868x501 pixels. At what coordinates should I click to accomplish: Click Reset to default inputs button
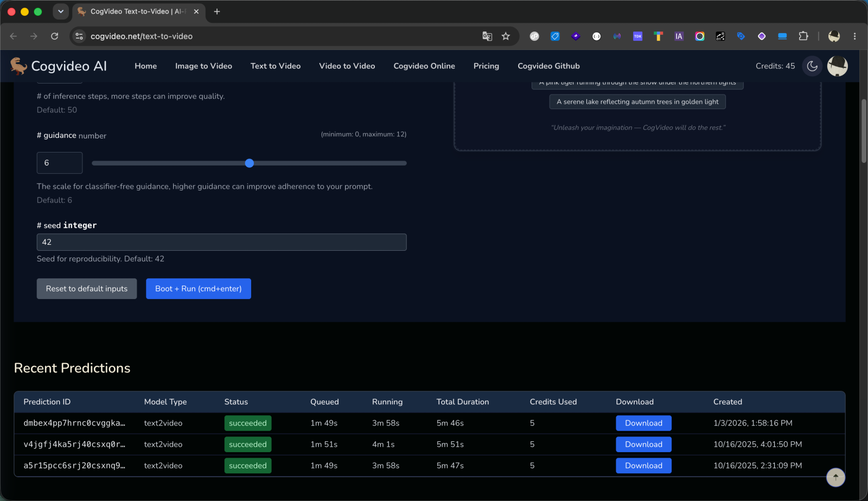pyautogui.click(x=87, y=289)
